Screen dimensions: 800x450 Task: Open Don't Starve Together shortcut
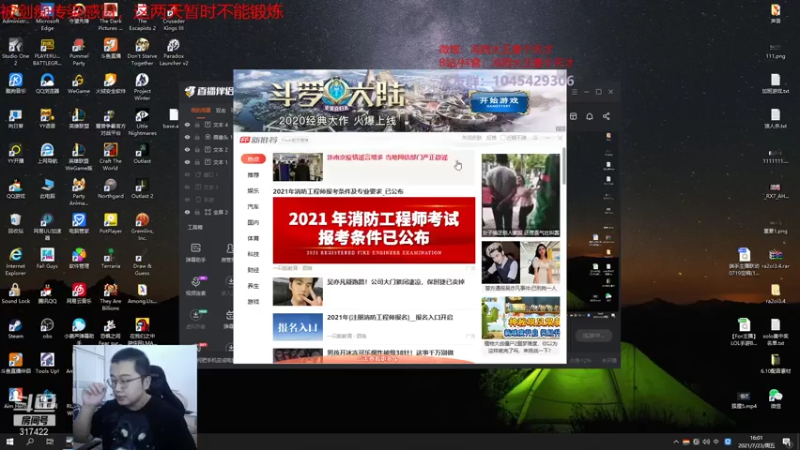click(x=142, y=52)
